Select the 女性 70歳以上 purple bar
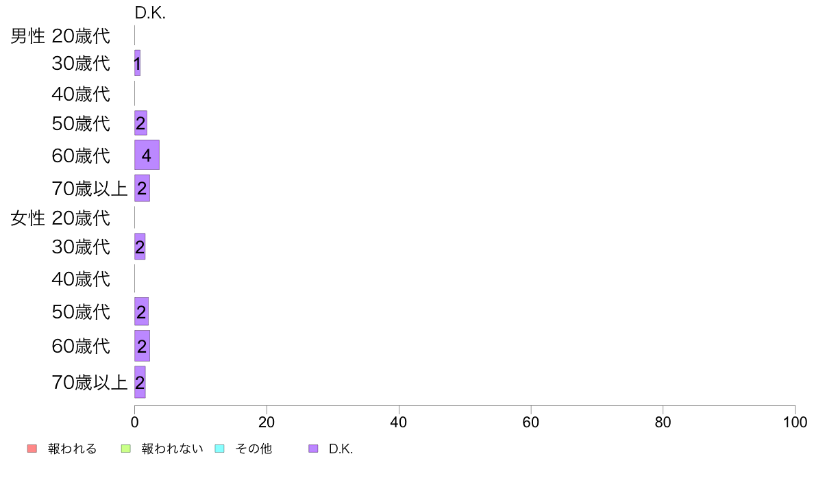 click(x=140, y=382)
